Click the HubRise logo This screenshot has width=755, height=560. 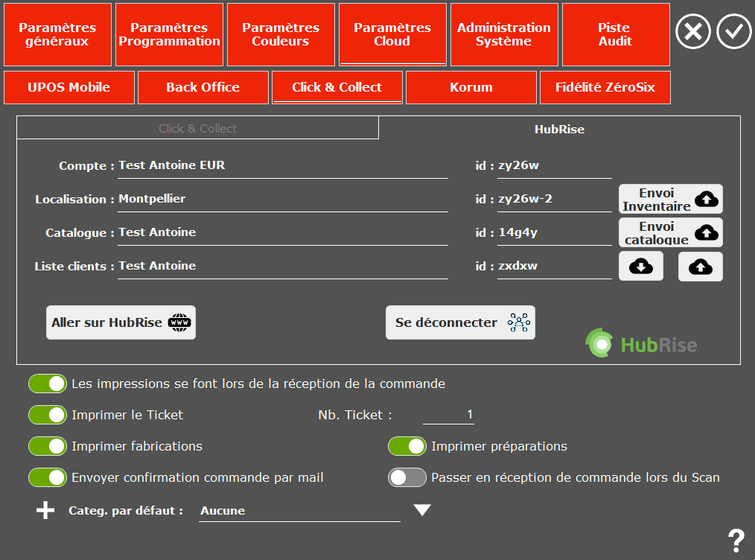click(x=641, y=343)
